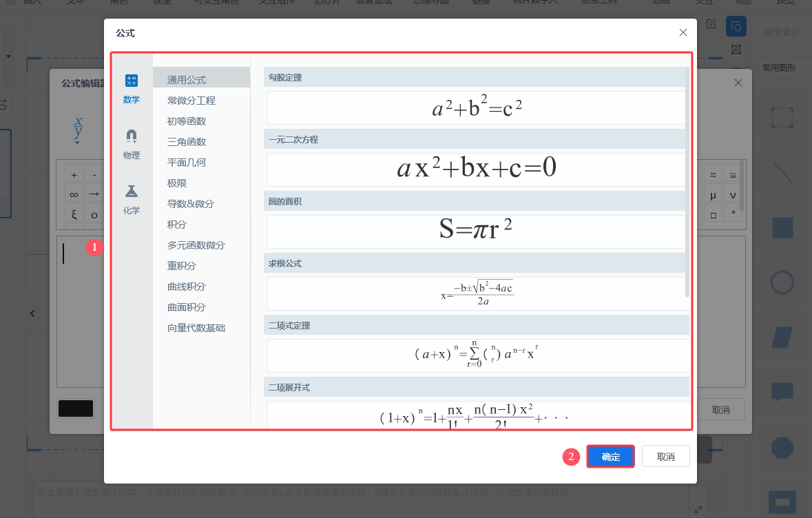Click the black color swatch

(76, 408)
